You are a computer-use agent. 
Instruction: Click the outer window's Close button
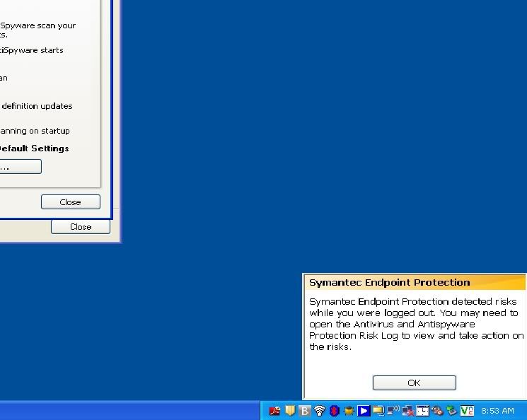pyautogui.click(x=81, y=227)
